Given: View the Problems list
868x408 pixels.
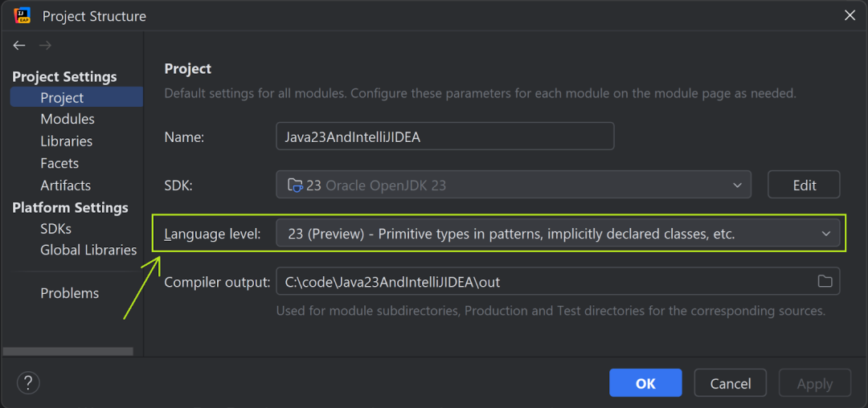Looking at the screenshot, I should 69,293.
